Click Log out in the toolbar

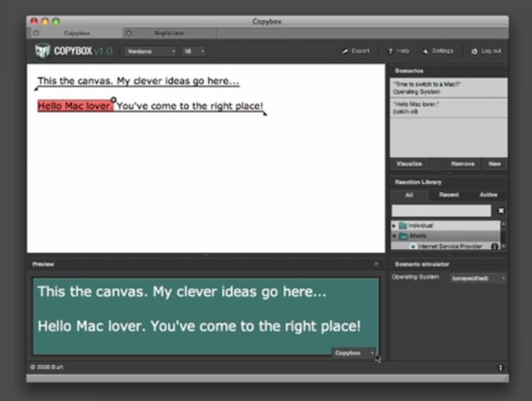486,51
